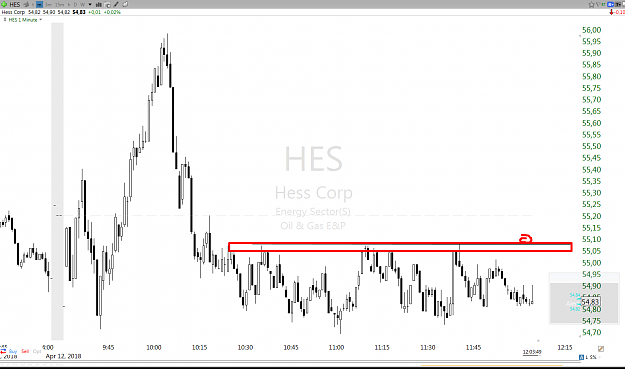Click the green plus add icon

coord(4,4)
